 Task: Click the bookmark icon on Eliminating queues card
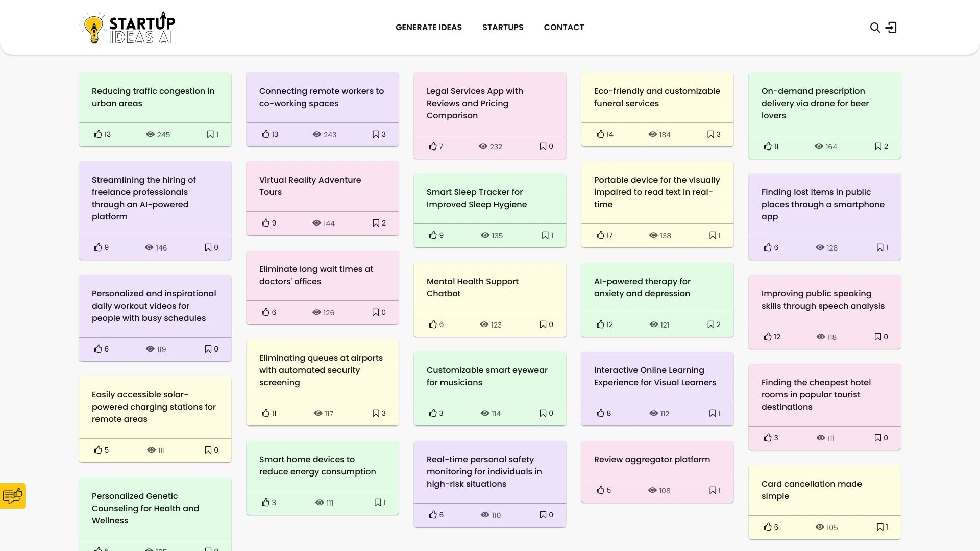(x=376, y=413)
